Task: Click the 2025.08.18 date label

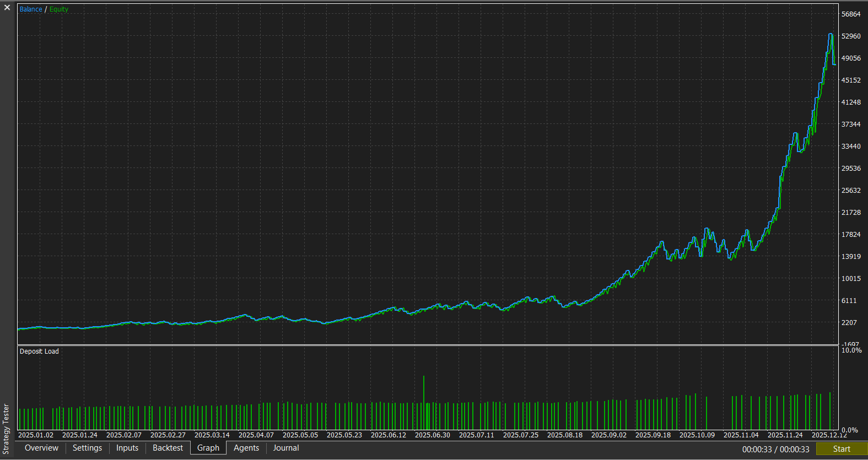Action: click(565, 435)
